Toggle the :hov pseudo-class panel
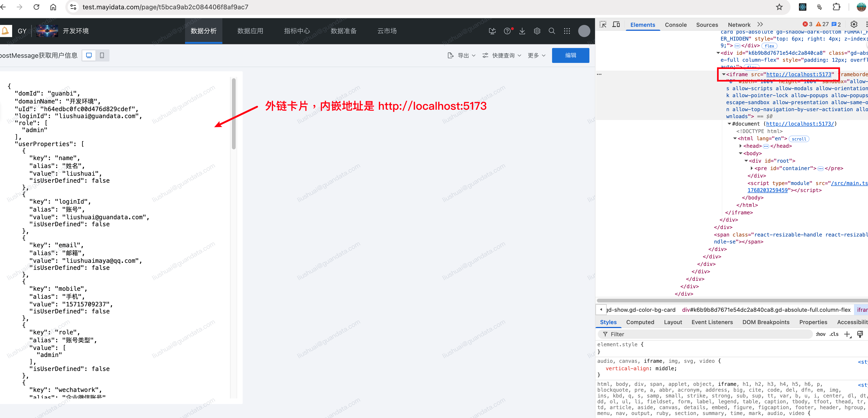Viewport: 868px width, 418px height. pyautogui.click(x=821, y=334)
